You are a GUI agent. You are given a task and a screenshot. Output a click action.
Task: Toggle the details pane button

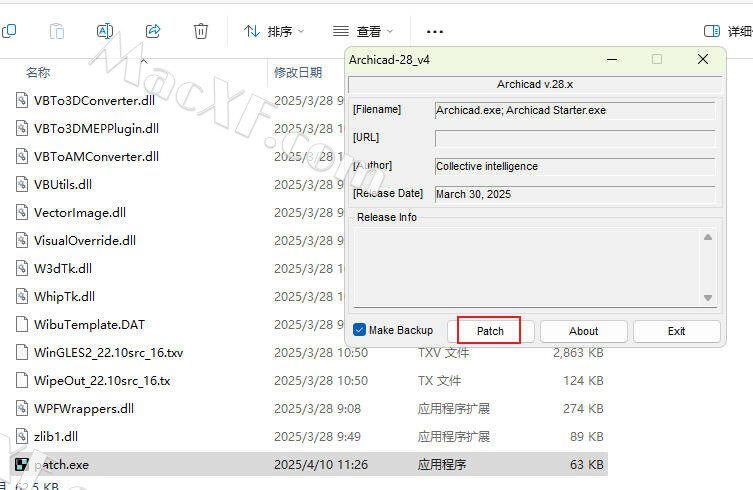tap(712, 31)
